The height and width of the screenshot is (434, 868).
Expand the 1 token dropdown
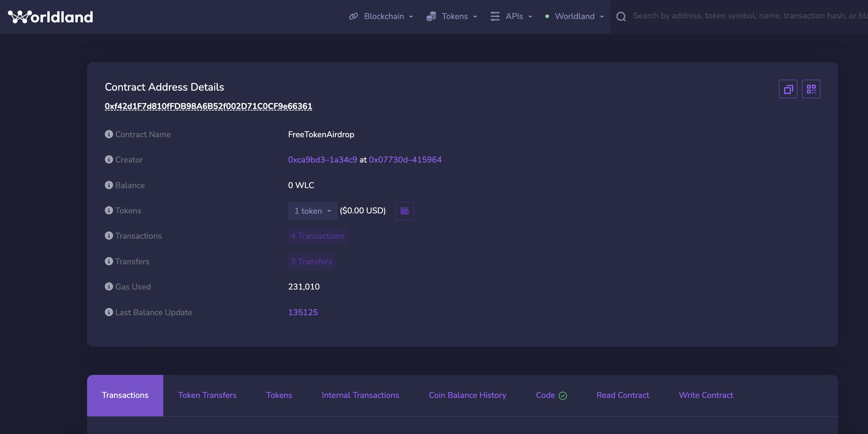tap(312, 211)
